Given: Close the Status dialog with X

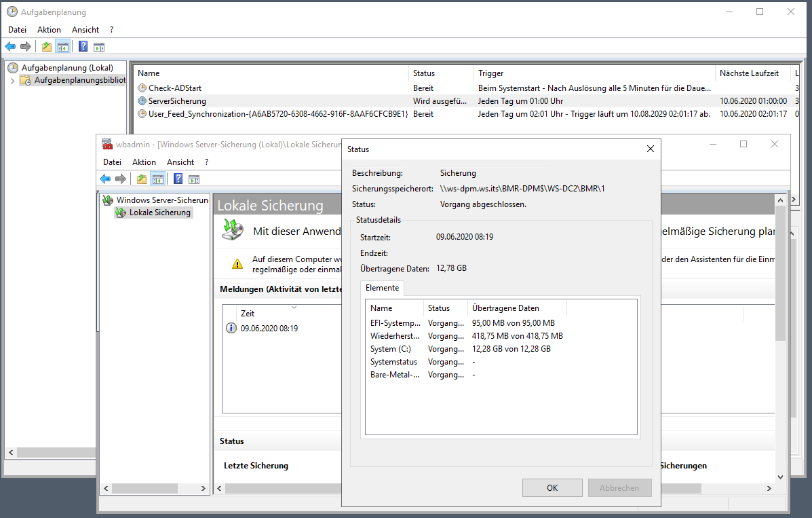Looking at the screenshot, I should coord(651,149).
